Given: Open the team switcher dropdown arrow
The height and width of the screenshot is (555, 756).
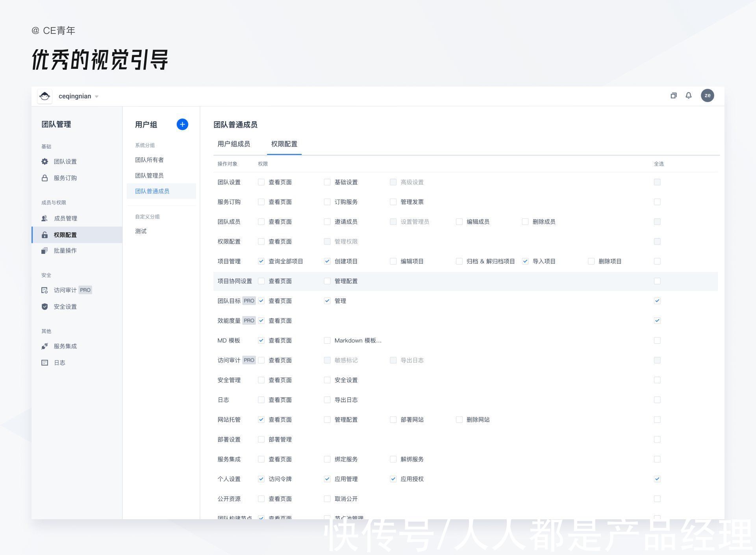Looking at the screenshot, I should coord(96,96).
